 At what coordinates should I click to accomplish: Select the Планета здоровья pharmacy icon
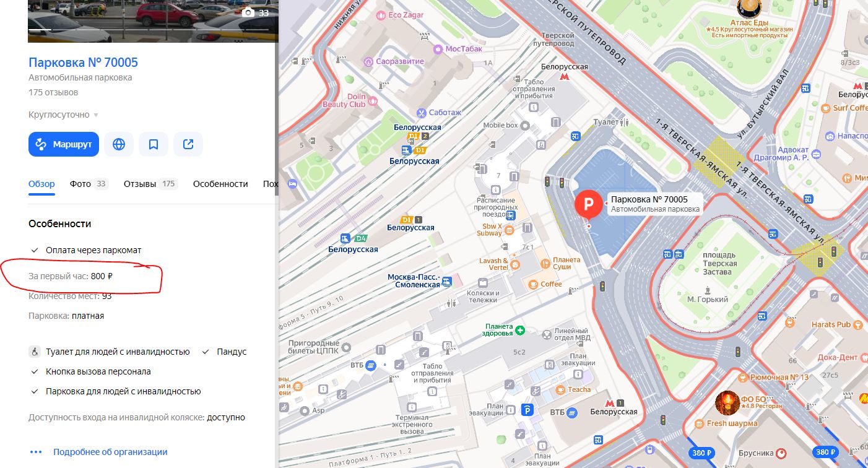(x=520, y=330)
